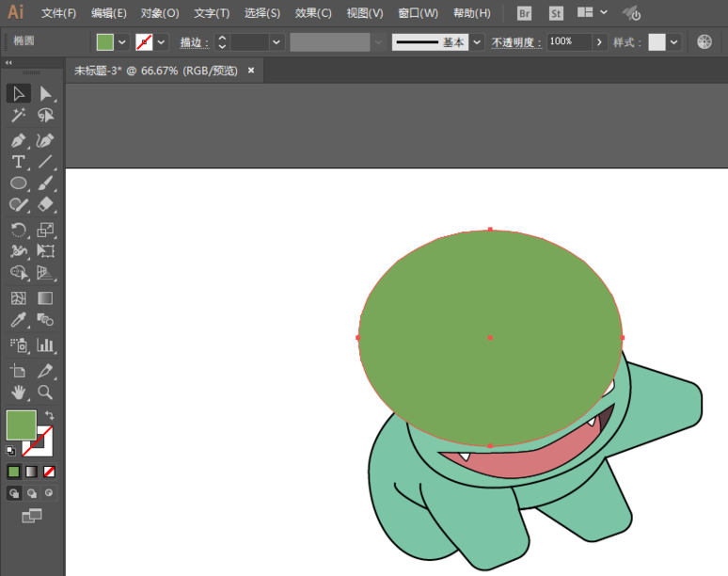The image size is (728, 576).
Task: Open Adobe Bridge via Br icon
Action: 525,13
